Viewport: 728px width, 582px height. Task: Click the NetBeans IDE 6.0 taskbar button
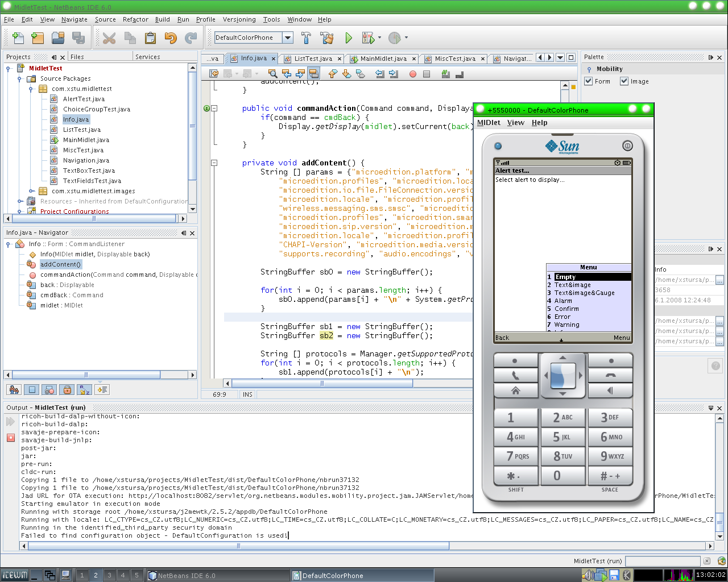coord(218,575)
